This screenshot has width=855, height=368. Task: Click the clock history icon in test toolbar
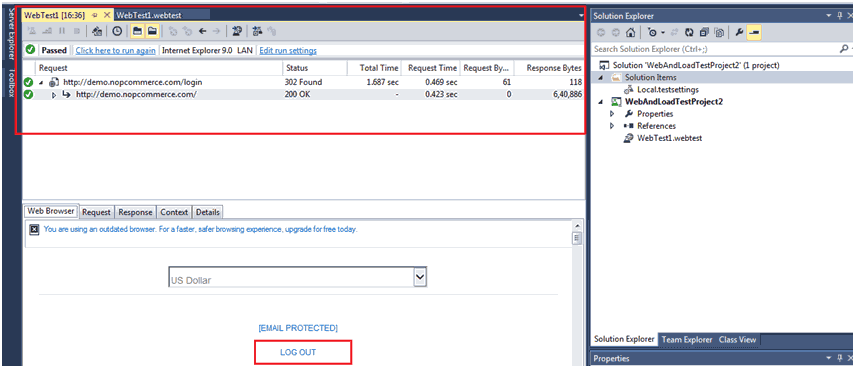coord(117,31)
